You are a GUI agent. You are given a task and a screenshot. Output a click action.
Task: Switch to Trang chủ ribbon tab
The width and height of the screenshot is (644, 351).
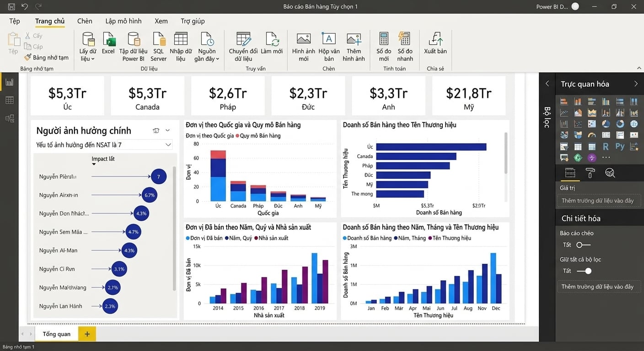50,21
